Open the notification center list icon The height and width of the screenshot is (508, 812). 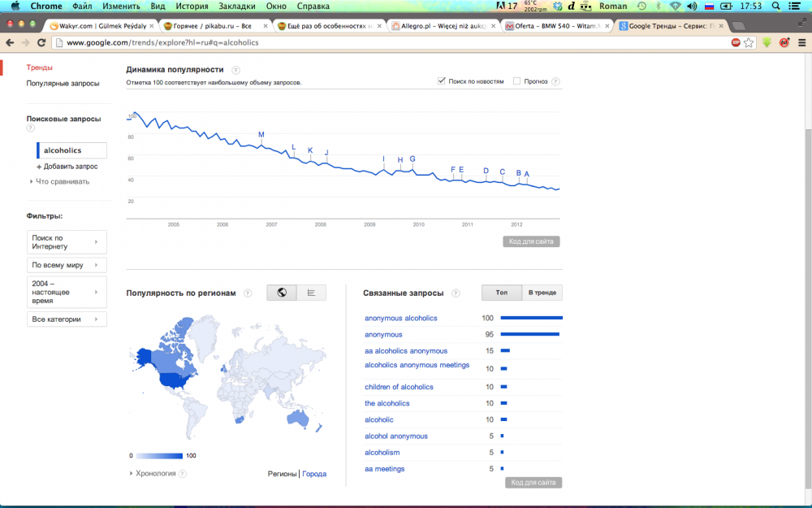tap(794, 7)
